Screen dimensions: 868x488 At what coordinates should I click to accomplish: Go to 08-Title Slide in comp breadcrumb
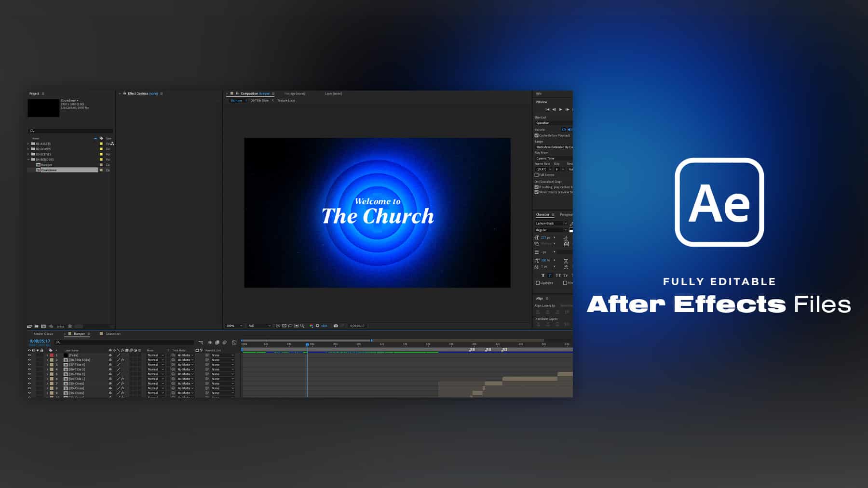(259, 101)
